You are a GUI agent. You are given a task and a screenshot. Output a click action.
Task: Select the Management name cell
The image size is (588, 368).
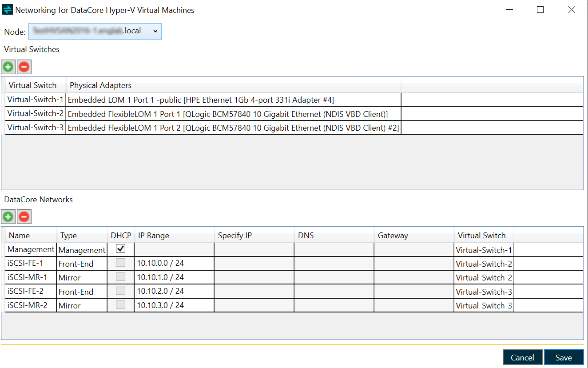(x=31, y=249)
